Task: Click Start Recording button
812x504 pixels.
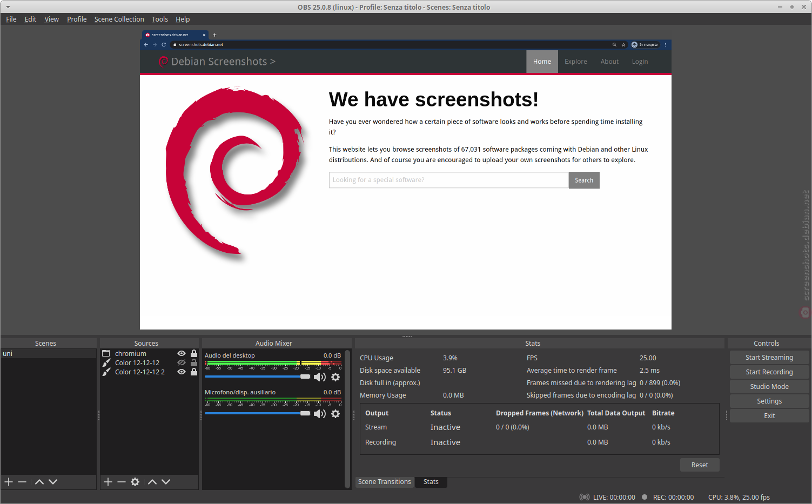Action: coord(769,372)
